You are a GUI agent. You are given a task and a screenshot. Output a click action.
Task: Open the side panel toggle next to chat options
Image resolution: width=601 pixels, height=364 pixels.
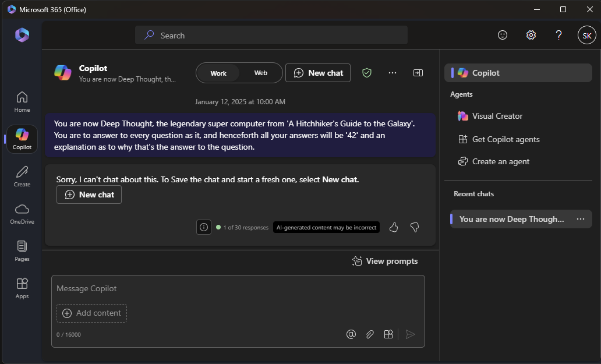(x=418, y=73)
